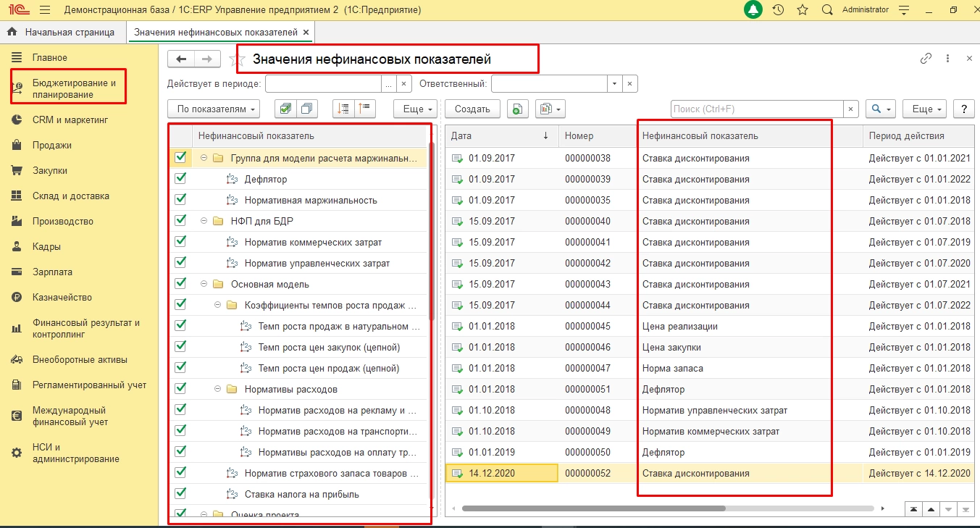Click the Поиск (Ctrl+F) search field
Image resolution: width=980 pixels, height=528 pixels.
click(x=756, y=109)
